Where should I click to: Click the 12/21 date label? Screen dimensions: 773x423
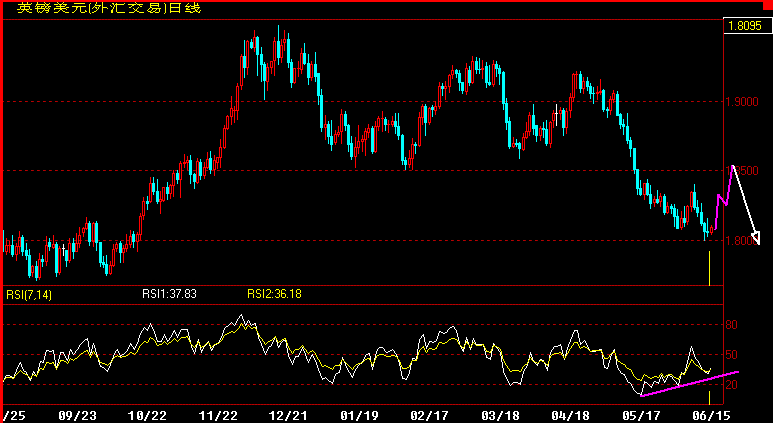[x=288, y=416]
